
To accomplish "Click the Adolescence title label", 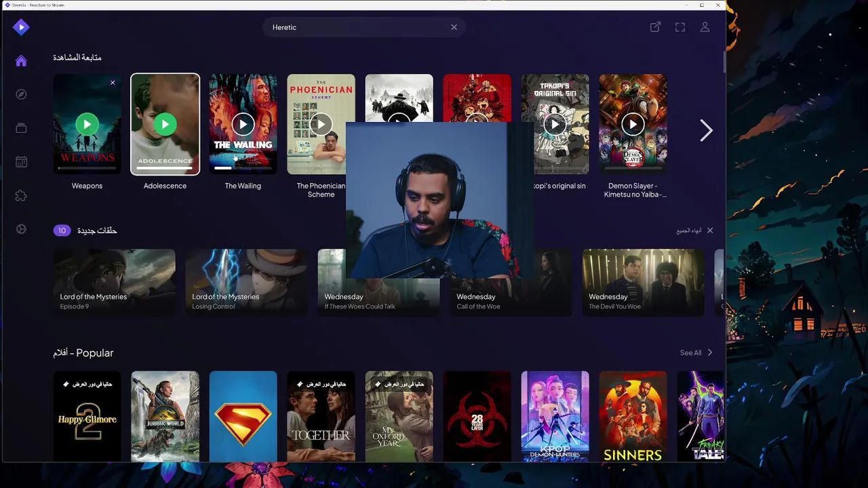I will (x=165, y=186).
